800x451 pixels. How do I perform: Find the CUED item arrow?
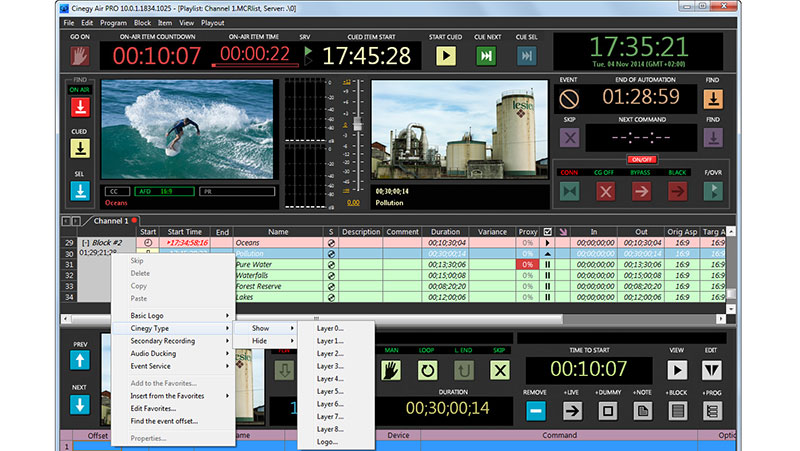click(x=80, y=148)
